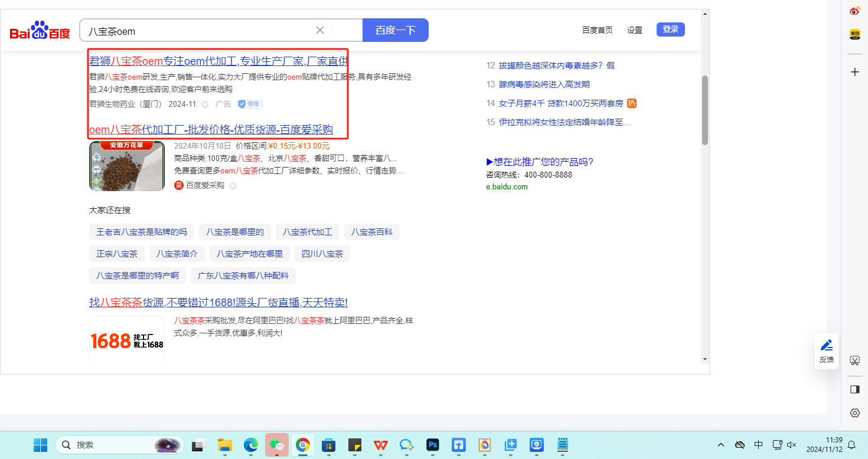This screenshot has height=459, width=868.
Task: Select the 八宝茶代加工 related search suggestion
Action: (x=307, y=232)
